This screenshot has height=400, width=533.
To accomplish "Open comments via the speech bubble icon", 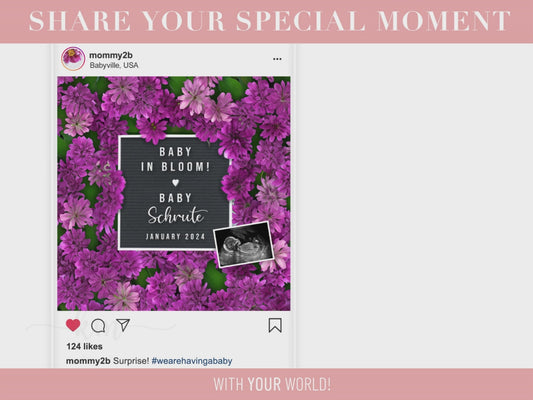I will click(x=98, y=326).
